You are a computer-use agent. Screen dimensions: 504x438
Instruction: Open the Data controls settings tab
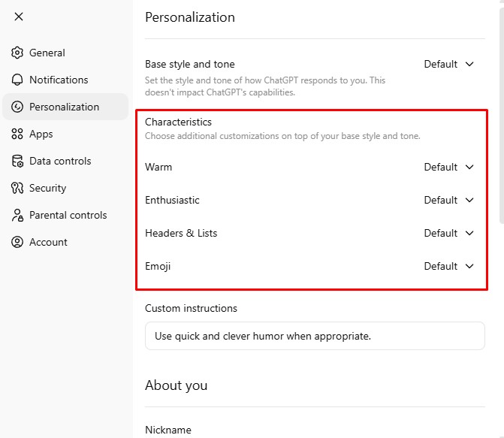click(60, 161)
